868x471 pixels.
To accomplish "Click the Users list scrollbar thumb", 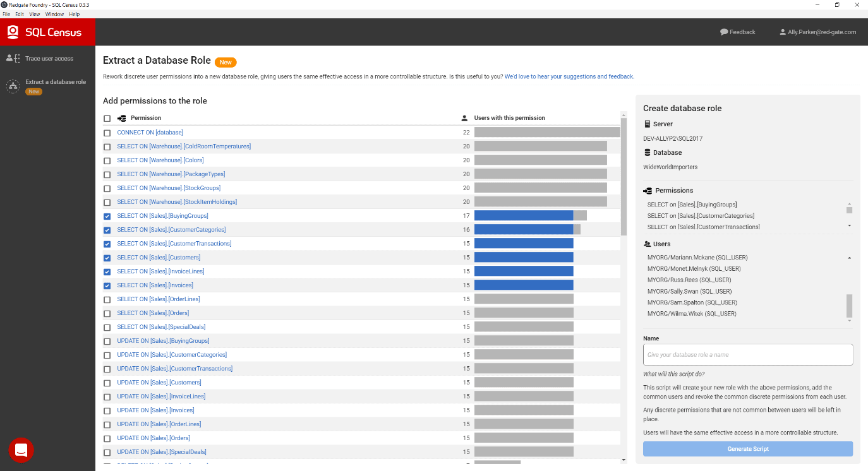I will pyautogui.click(x=850, y=306).
